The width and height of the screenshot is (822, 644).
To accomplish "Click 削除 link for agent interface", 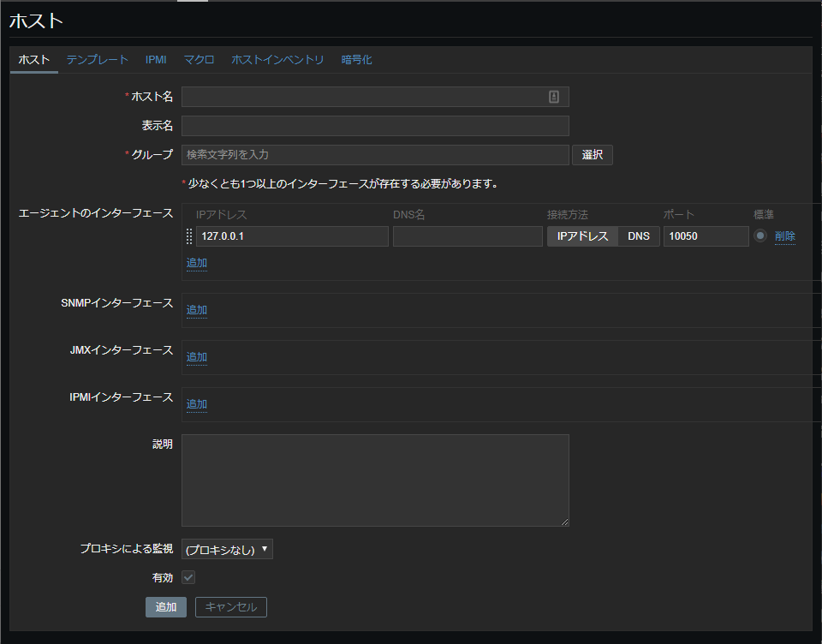I will [785, 236].
